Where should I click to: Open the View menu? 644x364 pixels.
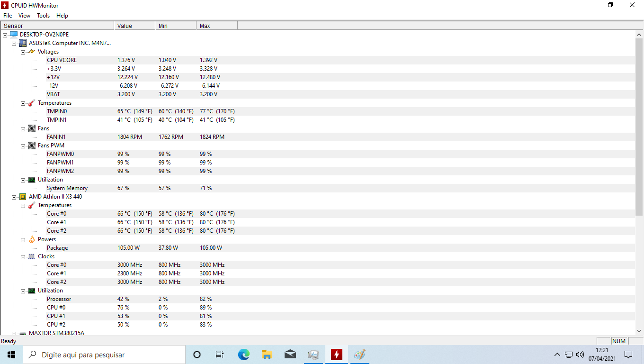(24, 16)
